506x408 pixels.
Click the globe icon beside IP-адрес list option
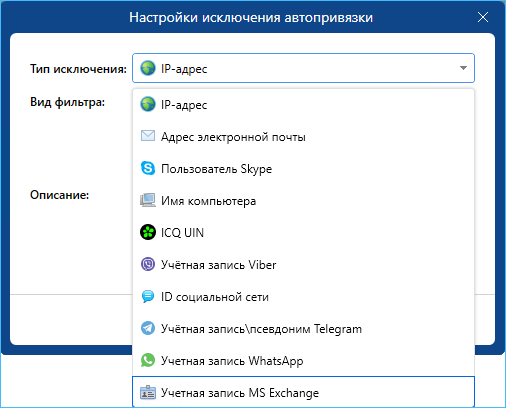pos(148,104)
